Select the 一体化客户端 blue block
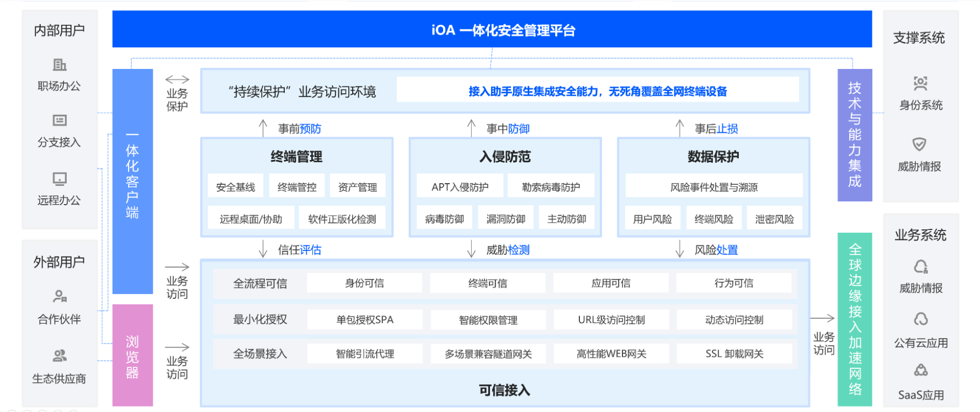Screen dimensions: 980x412 click(x=132, y=181)
